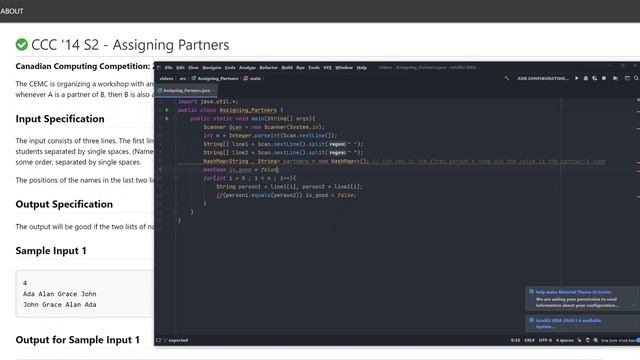Click the UTF-8 encoding in status bar
The height and width of the screenshot is (360, 640).
tap(545, 340)
